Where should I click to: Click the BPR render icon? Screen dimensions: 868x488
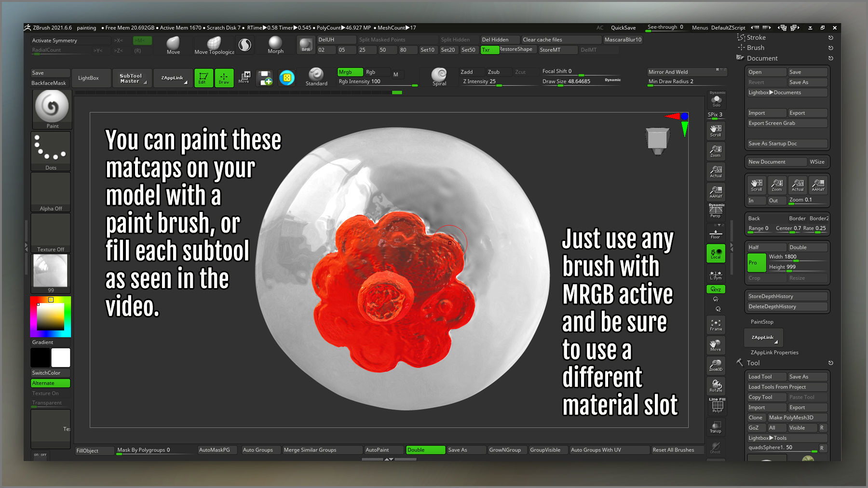point(306,45)
